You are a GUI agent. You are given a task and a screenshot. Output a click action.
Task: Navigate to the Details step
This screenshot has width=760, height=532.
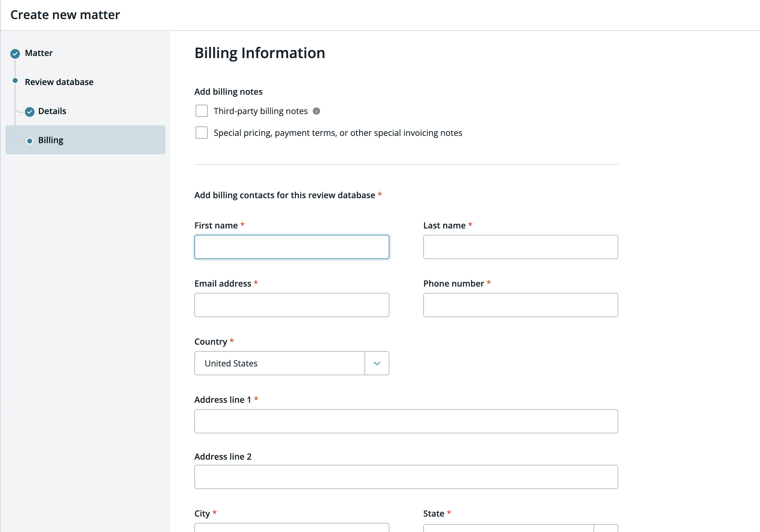(x=52, y=111)
